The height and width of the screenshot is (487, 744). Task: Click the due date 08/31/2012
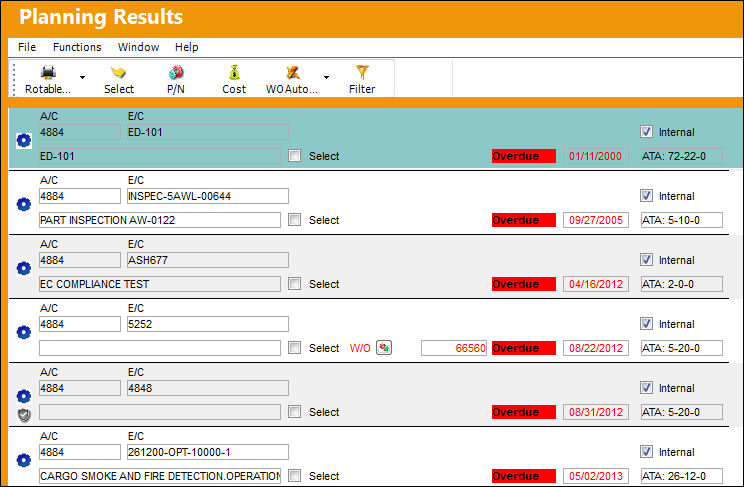596,412
